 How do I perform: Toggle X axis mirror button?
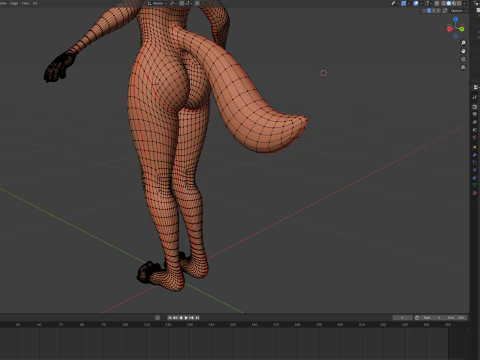pos(429,11)
